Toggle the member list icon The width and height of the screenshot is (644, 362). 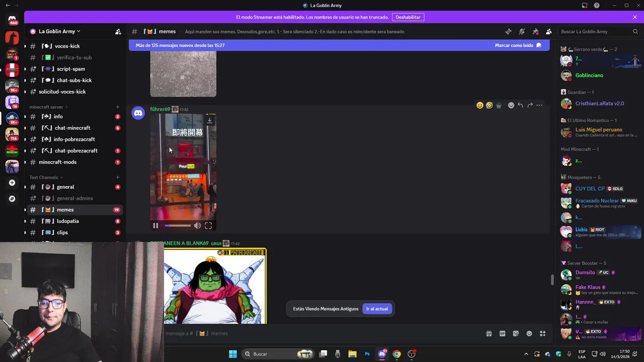coord(548,31)
